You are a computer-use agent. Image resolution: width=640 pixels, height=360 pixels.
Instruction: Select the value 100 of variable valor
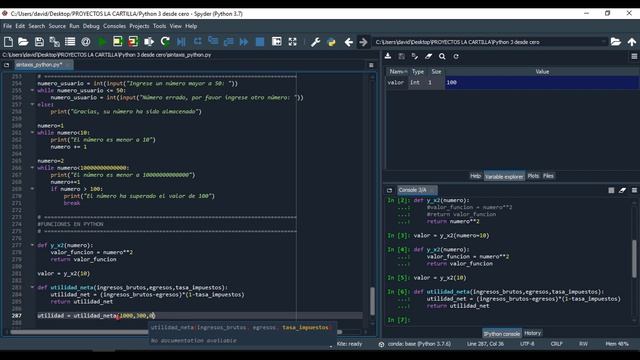coord(541,82)
